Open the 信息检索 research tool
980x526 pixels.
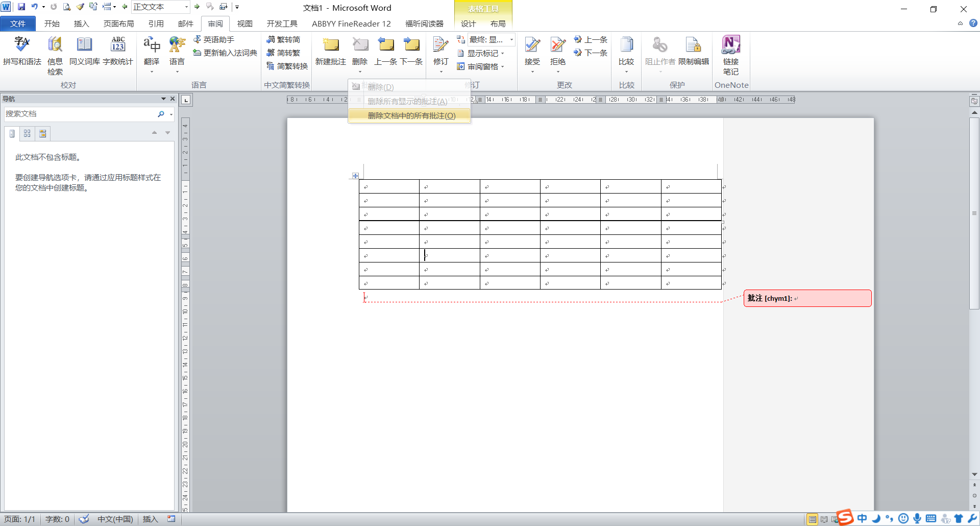[x=55, y=55]
